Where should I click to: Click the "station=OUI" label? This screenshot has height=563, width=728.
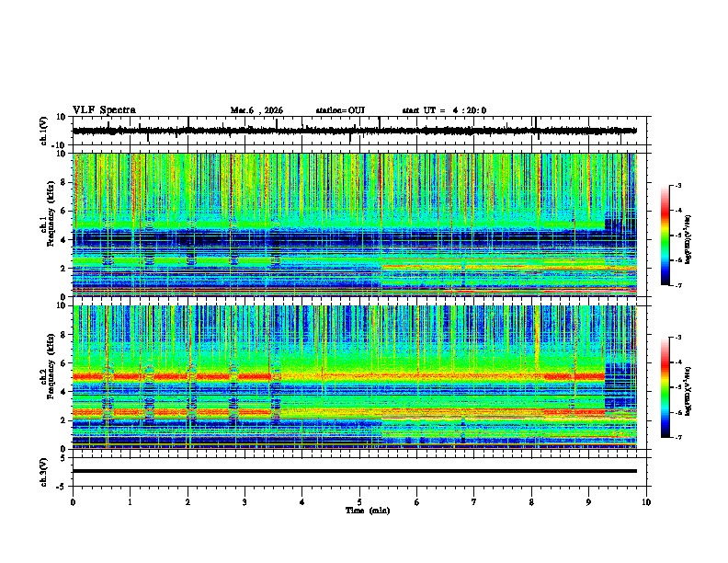point(340,110)
